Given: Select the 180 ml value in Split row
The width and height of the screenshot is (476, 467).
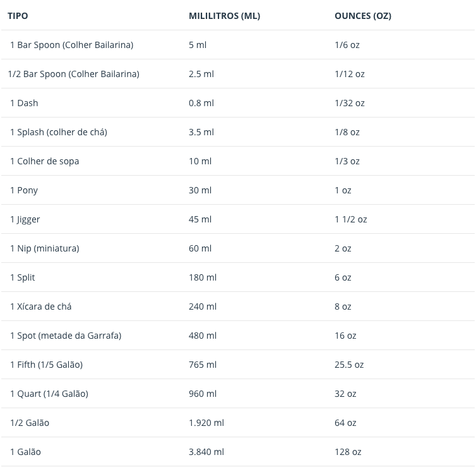Looking at the screenshot, I should click(202, 277).
